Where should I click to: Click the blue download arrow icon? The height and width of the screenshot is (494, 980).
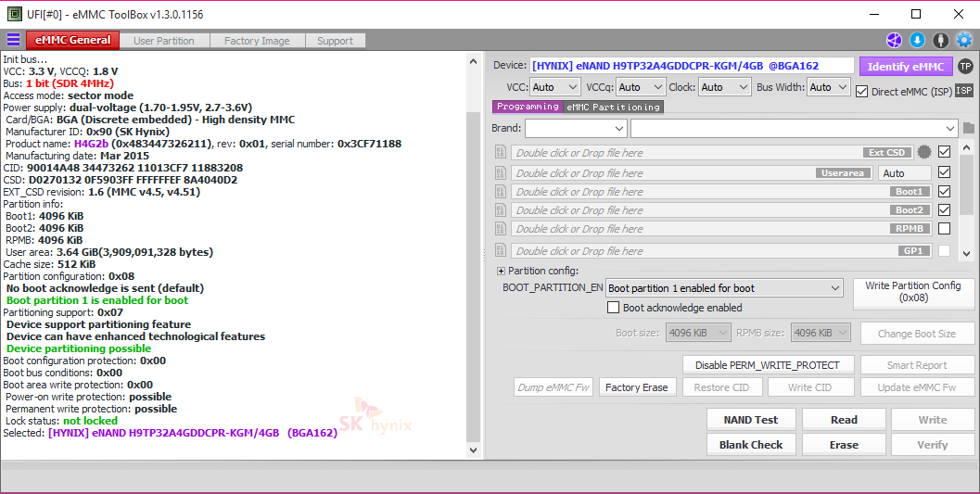coord(917,40)
